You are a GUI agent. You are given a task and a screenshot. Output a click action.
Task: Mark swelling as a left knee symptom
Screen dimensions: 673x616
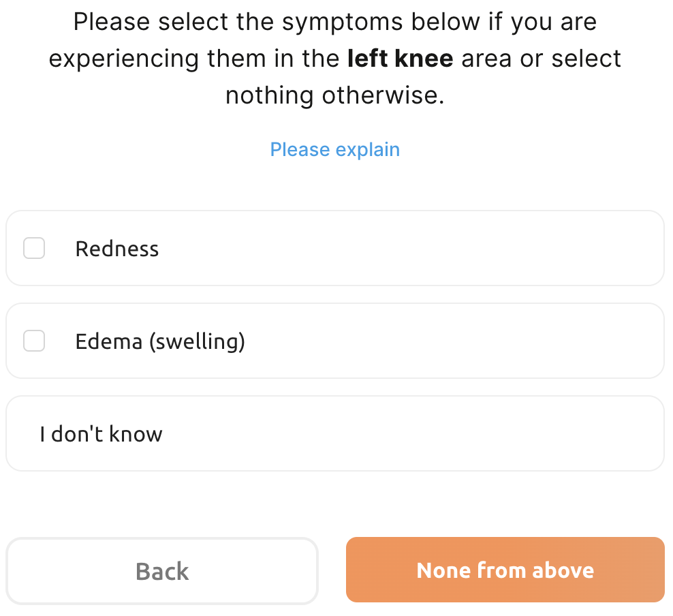(34, 341)
